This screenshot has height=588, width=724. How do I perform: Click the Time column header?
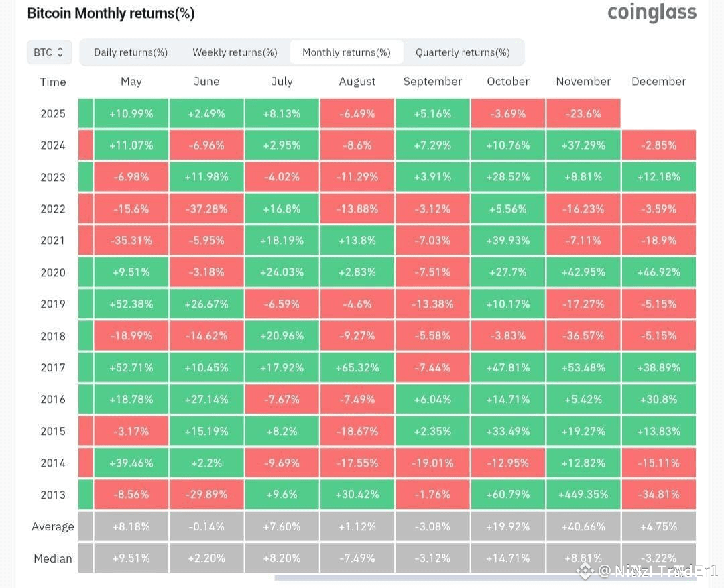coord(53,82)
